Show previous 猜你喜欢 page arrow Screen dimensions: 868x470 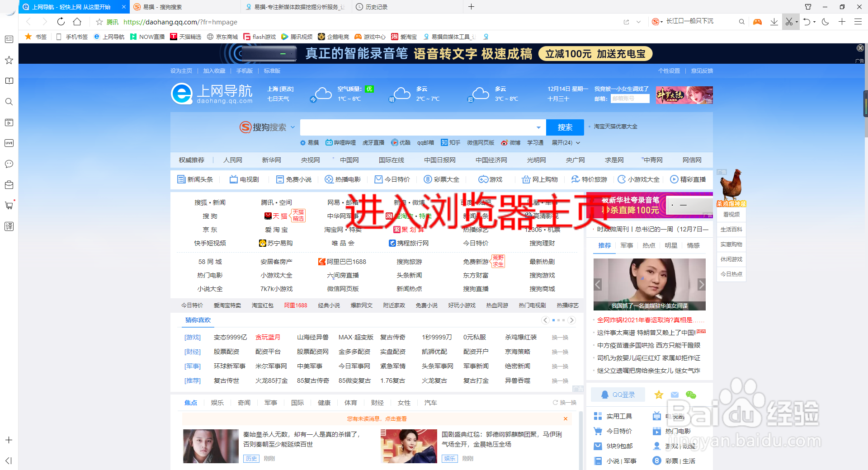(x=546, y=320)
